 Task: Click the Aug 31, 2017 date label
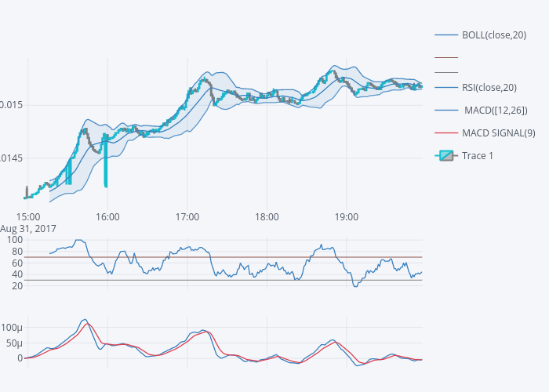[x=27, y=229]
